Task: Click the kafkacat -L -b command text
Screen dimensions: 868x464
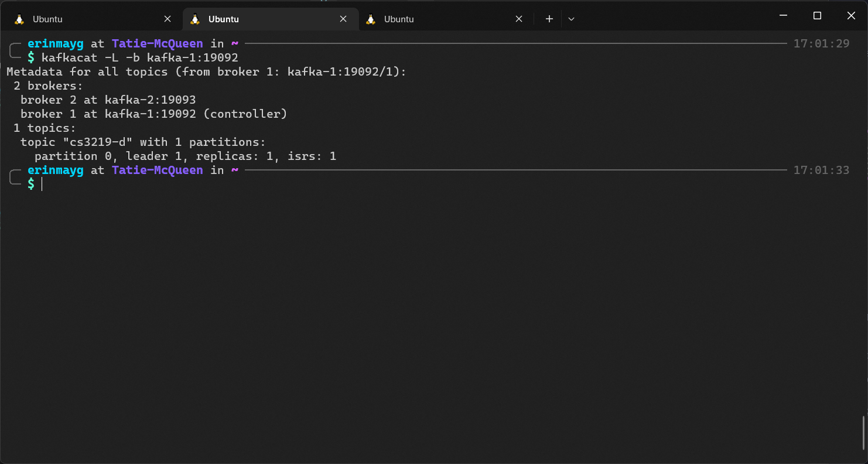Action: click(x=140, y=57)
